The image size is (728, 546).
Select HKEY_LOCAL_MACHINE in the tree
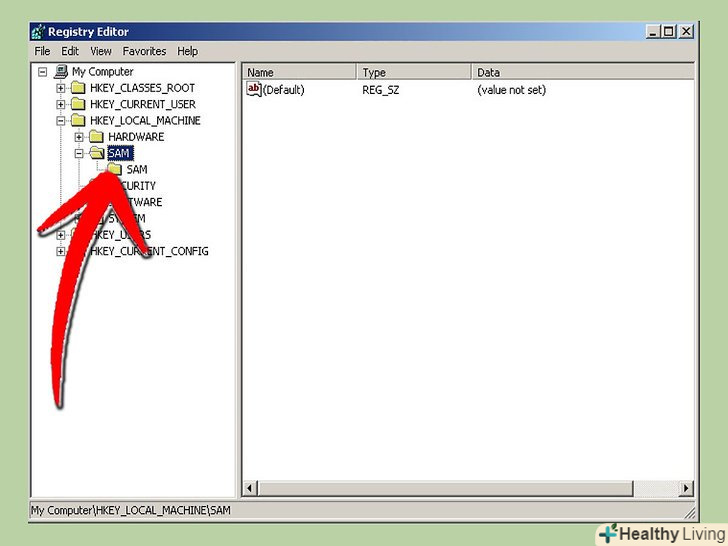[145, 121]
